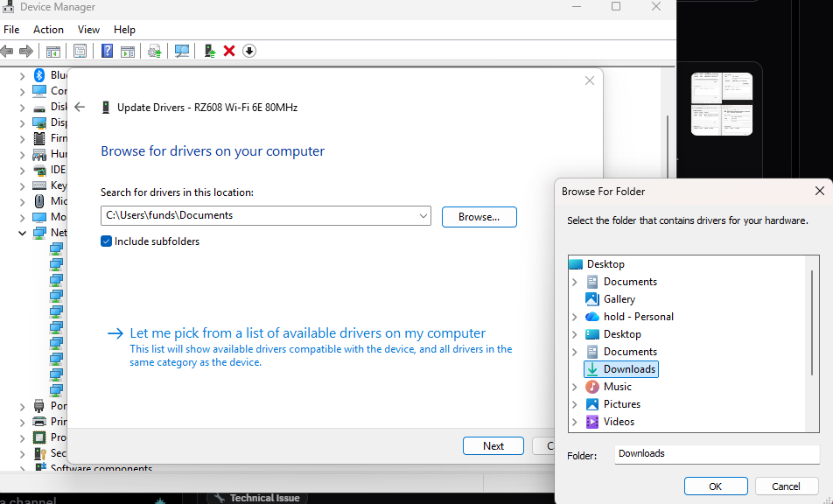
Task: Close the Update Drivers wizard with X
Action: pos(590,80)
